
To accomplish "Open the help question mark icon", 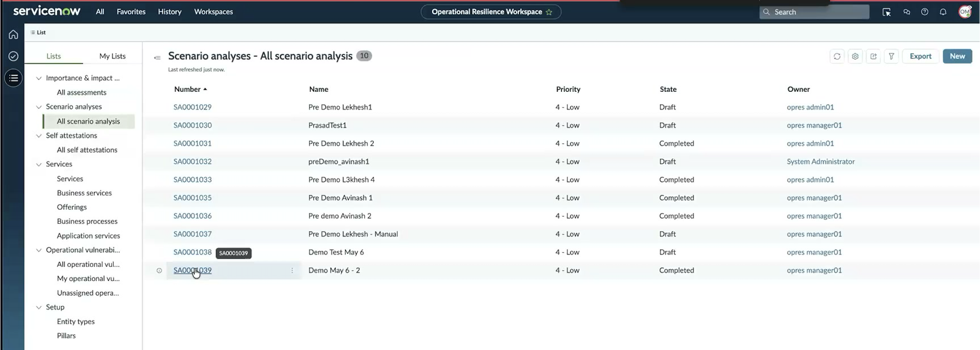I will (925, 12).
